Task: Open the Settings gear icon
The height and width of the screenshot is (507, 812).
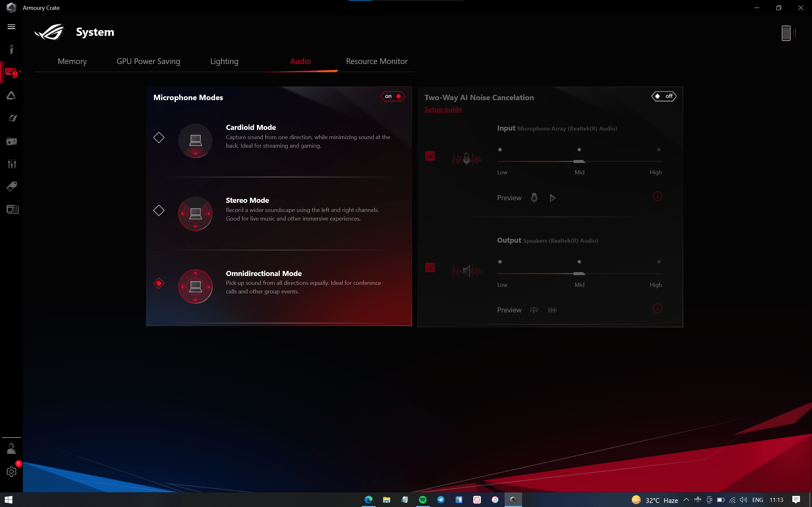Action: (x=11, y=472)
